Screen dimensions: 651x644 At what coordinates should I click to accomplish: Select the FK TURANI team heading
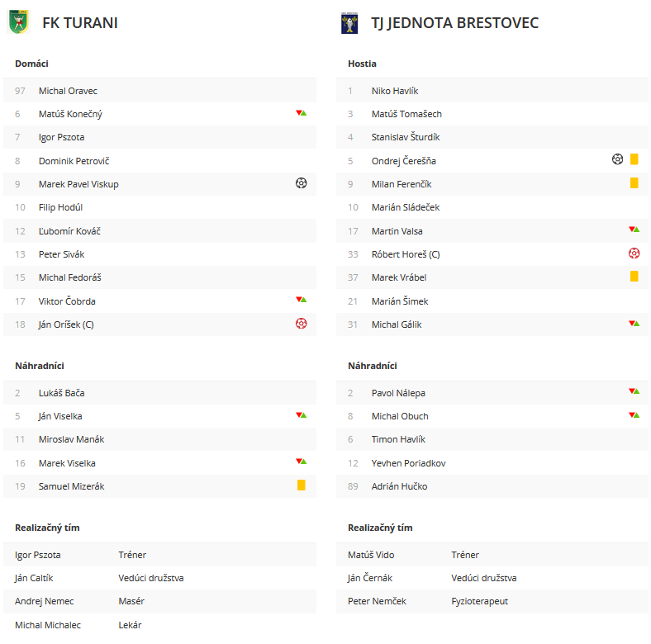coord(80,23)
